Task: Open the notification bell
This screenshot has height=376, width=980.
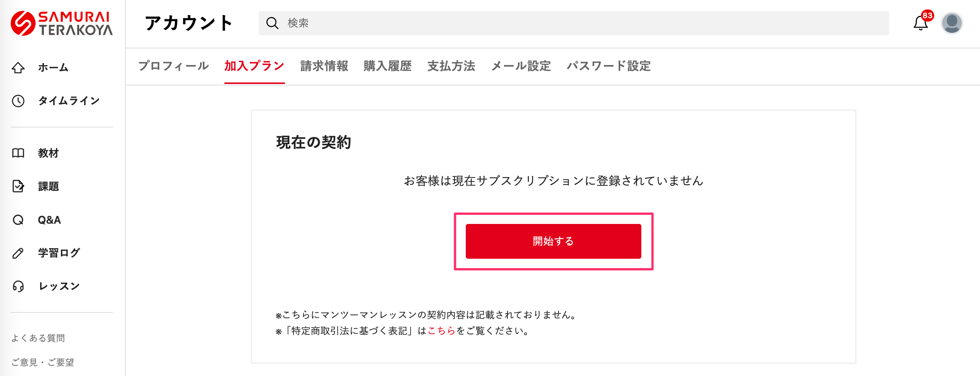Action: pyautogui.click(x=920, y=23)
